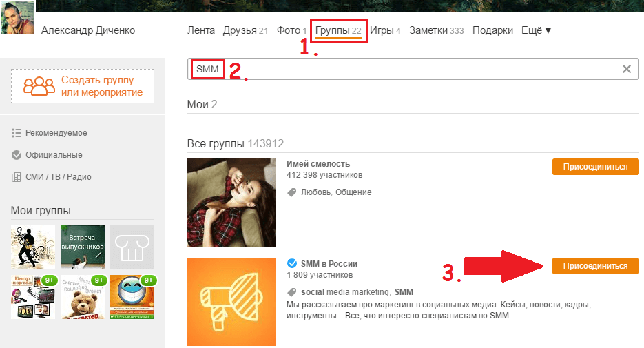
Task: Click the SMM в России group description text
Action: click(439, 310)
